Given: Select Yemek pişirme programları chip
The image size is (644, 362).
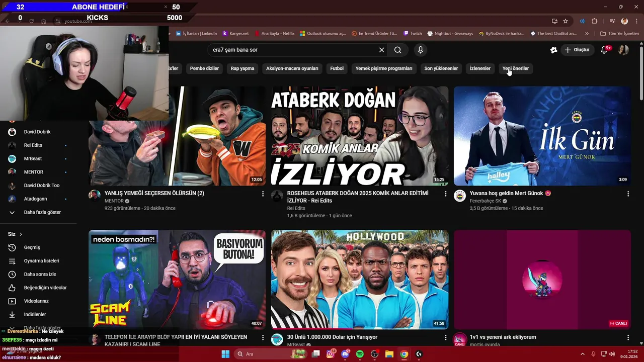Looking at the screenshot, I should (384, 68).
